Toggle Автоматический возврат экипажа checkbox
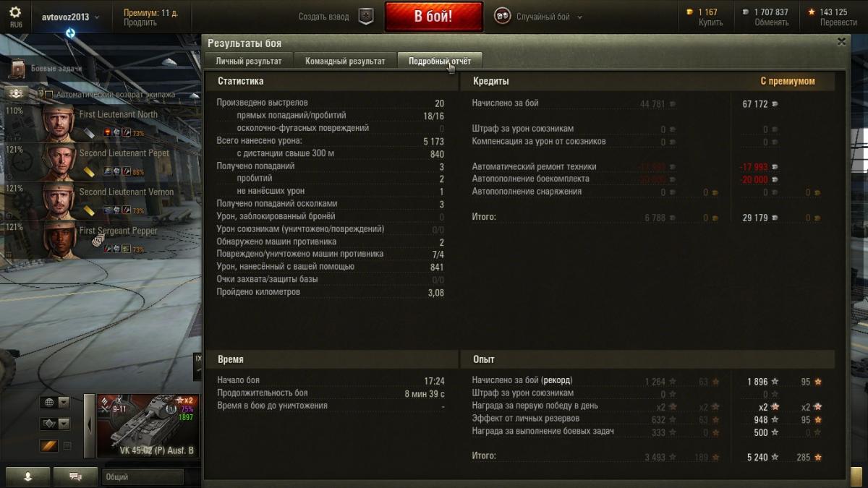This screenshot has width=868, height=488. tap(49, 95)
